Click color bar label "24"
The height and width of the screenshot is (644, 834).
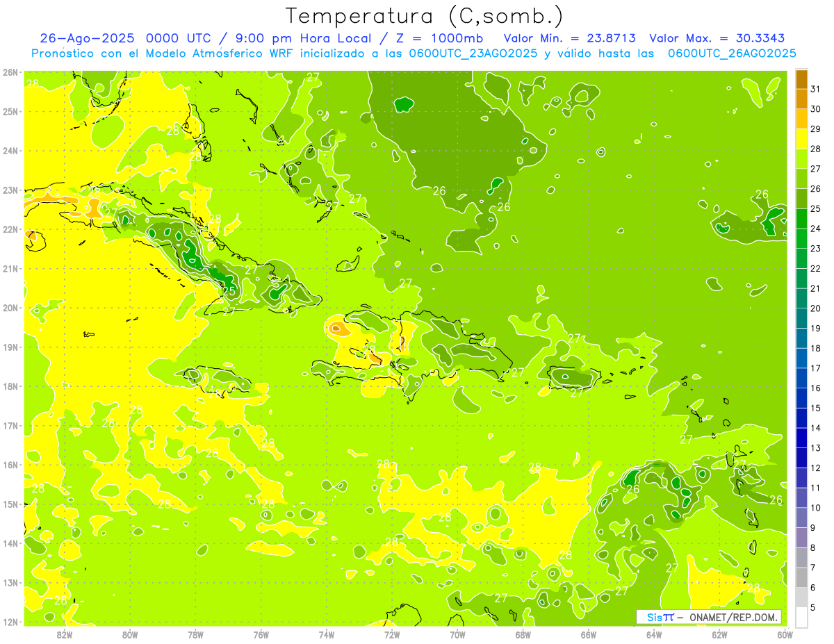[x=815, y=229]
